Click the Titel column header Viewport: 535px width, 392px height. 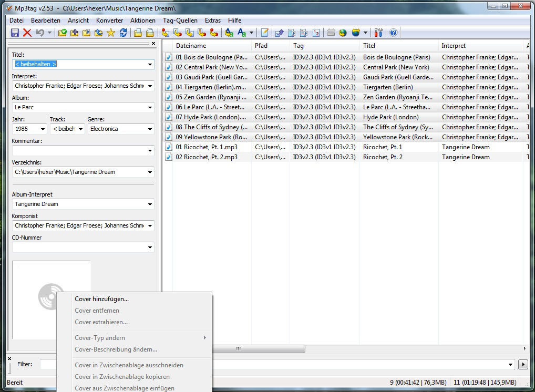(x=398, y=46)
